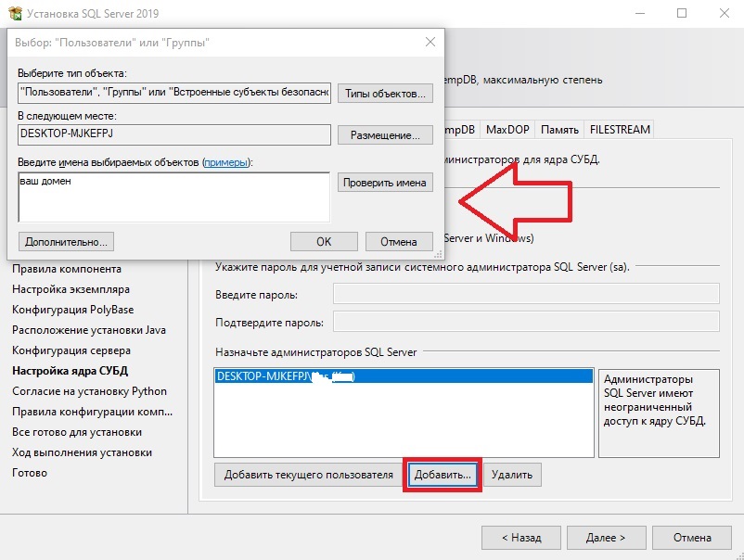
Task: Click "Добавить текущего пользователя" button
Action: point(308,475)
